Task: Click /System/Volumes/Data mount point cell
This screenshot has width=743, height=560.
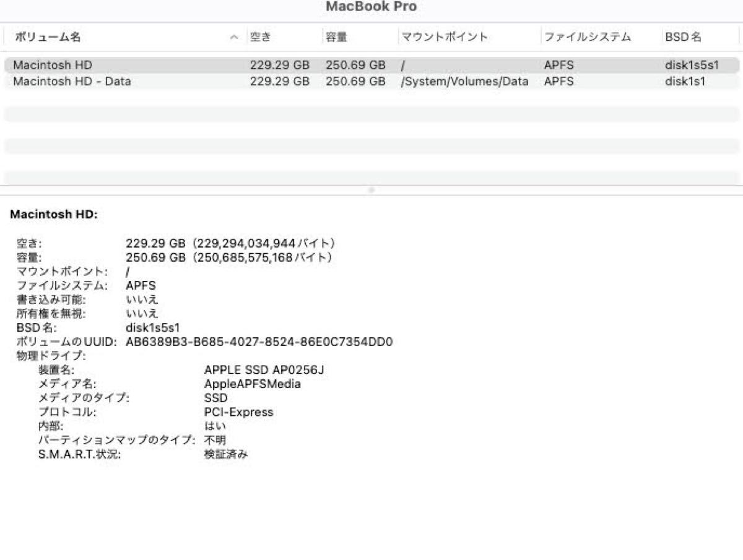Action: 464,81
